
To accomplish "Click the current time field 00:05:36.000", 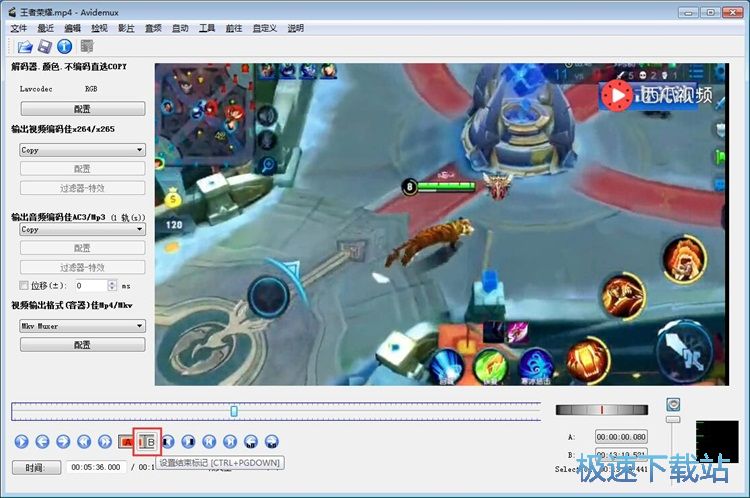I will 96,467.
